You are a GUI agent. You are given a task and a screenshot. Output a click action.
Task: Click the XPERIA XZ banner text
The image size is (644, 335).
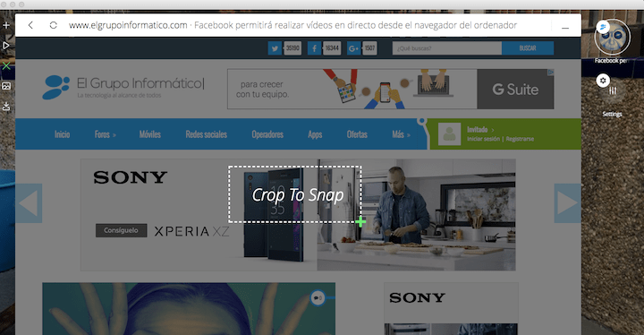pyautogui.click(x=191, y=231)
